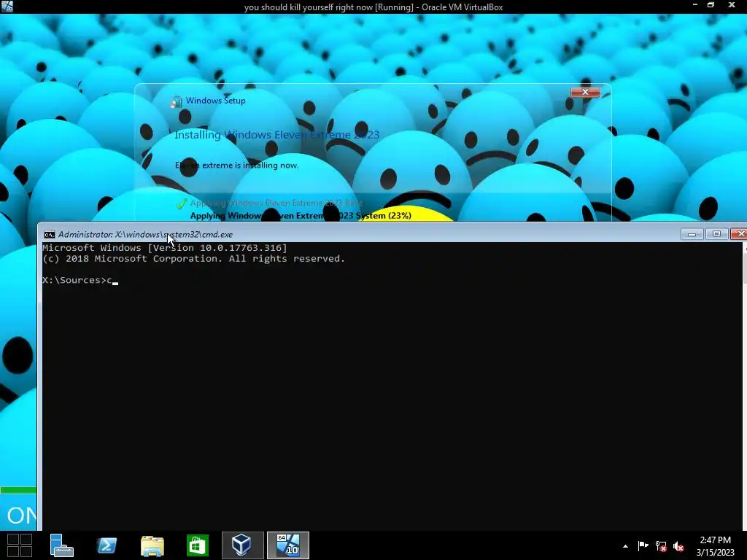Restore down the Oracle VM VirtualBox window
The height and width of the screenshot is (560, 747).
(x=711, y=5)
